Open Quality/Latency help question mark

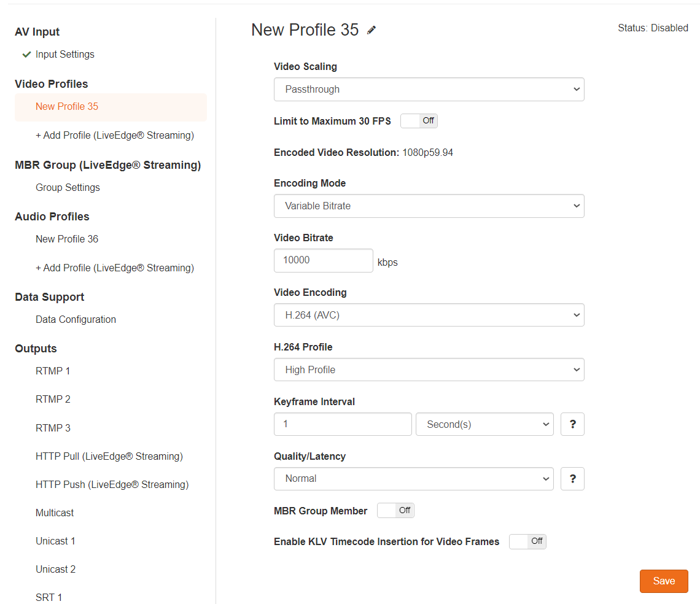(x=573, y=479)
